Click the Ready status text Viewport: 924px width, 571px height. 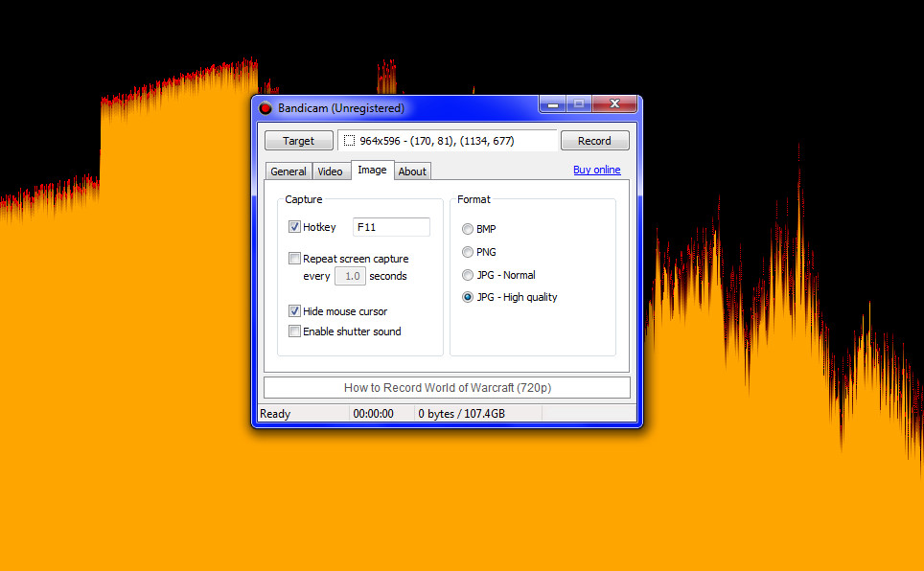[x=275, y=414]
